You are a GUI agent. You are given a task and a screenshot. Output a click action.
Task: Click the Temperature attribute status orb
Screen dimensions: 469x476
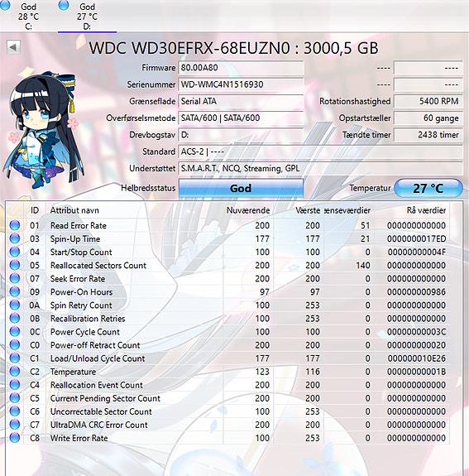click(15, 371)
